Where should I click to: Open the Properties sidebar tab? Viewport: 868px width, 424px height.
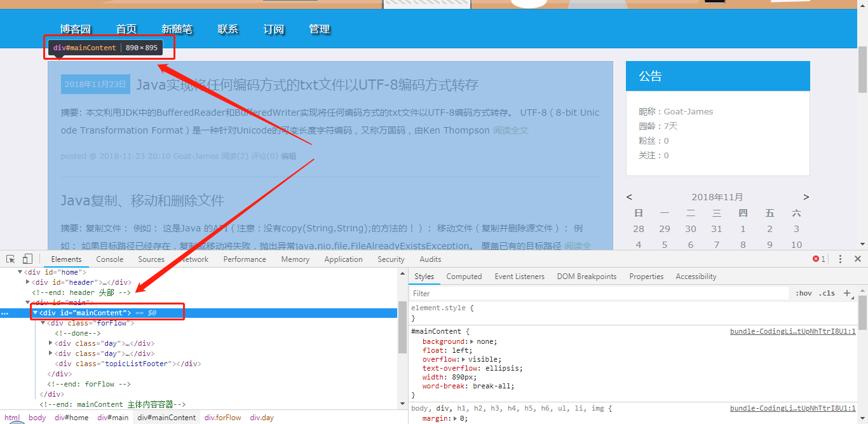(x=646, y=277)
